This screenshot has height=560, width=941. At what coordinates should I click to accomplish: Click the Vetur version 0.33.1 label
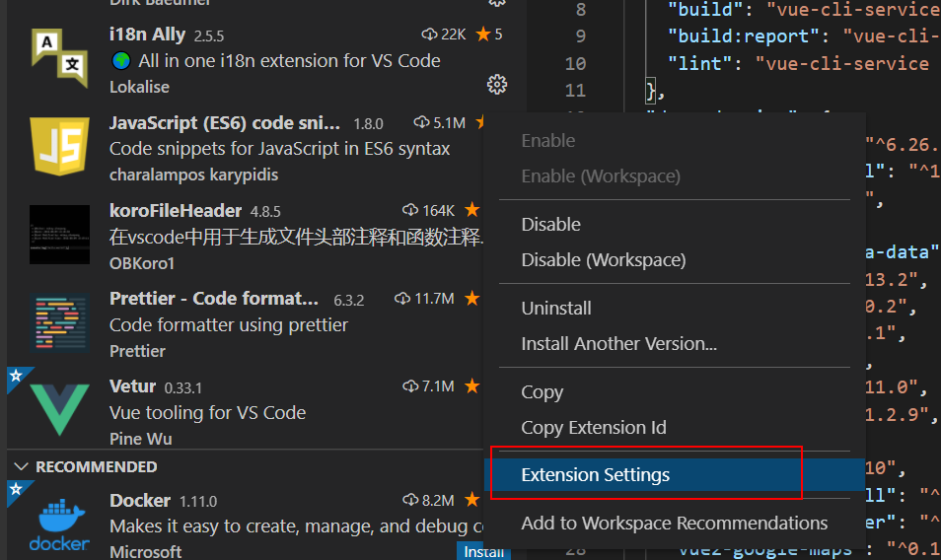[183, 387]
